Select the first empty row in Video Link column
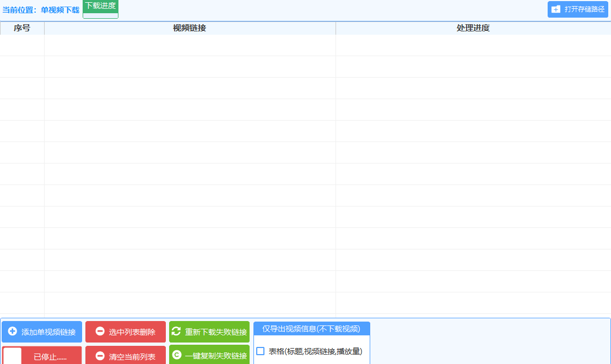This screenshot has height=364, width=611. pyautogui.click(x=190, y=45)
